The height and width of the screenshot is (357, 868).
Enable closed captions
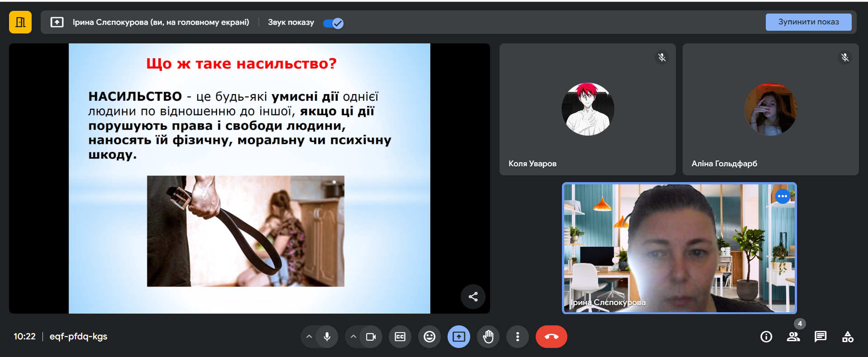(400, 337)
